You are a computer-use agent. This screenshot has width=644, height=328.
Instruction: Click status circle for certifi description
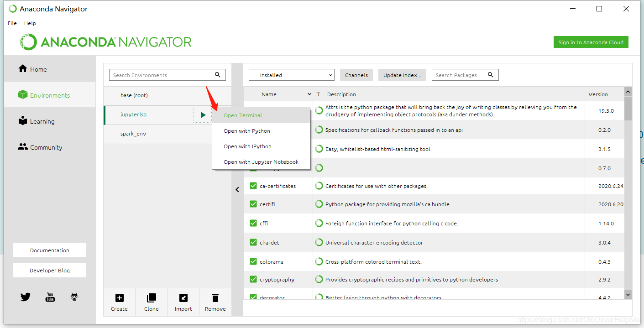point(319,204)
